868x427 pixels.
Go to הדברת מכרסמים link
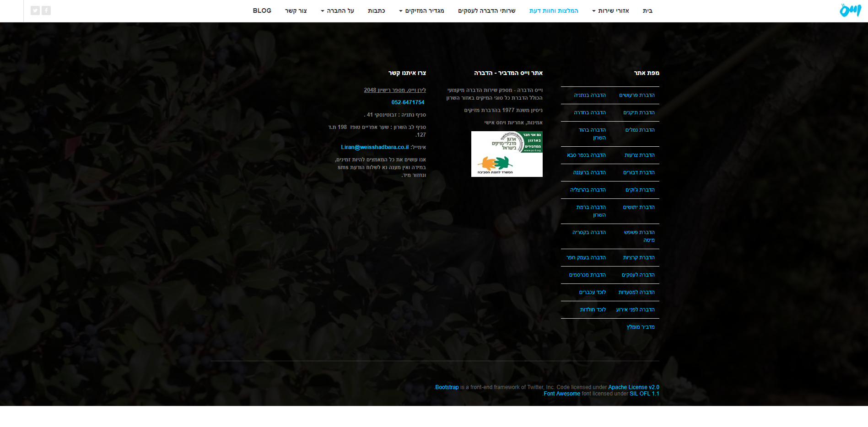[588, 275]
